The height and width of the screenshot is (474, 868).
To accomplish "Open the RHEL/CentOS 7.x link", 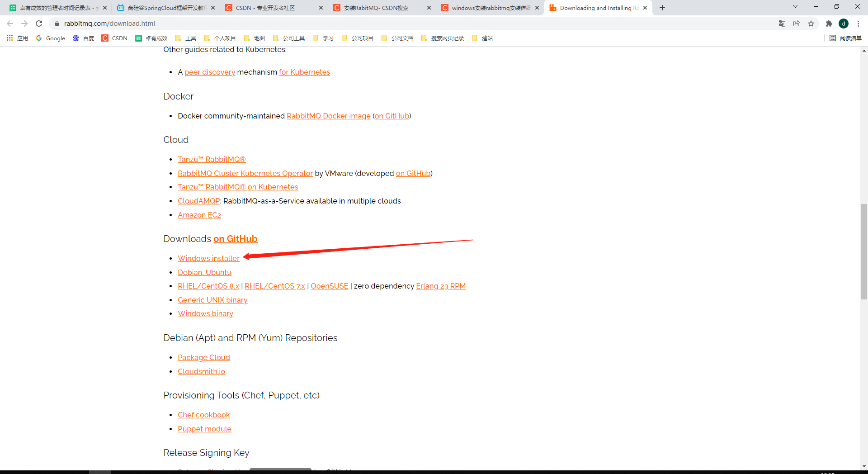I will pyautogui.click(x=275, y=286).
